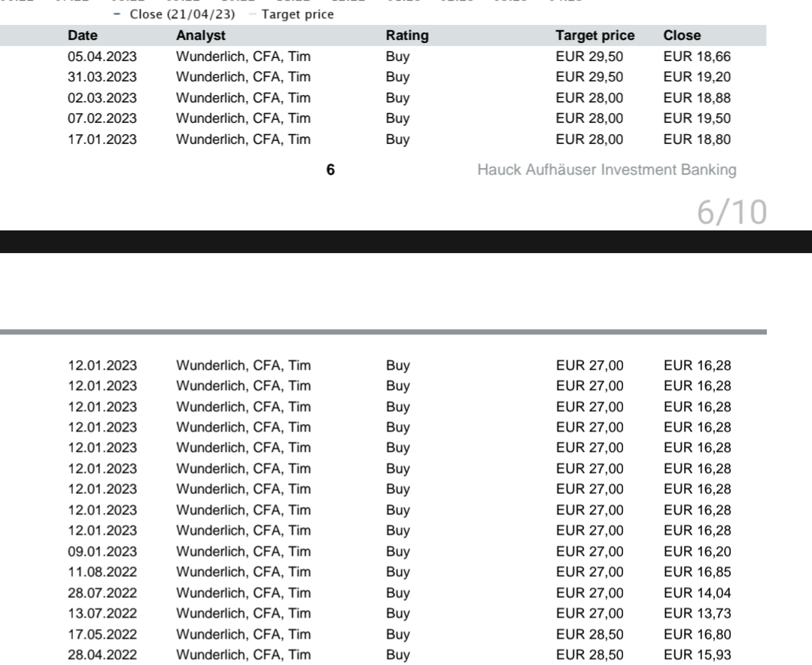The image size is (812, 665).
Task: Select the date 02.03.2023
Action: (102, 98)
